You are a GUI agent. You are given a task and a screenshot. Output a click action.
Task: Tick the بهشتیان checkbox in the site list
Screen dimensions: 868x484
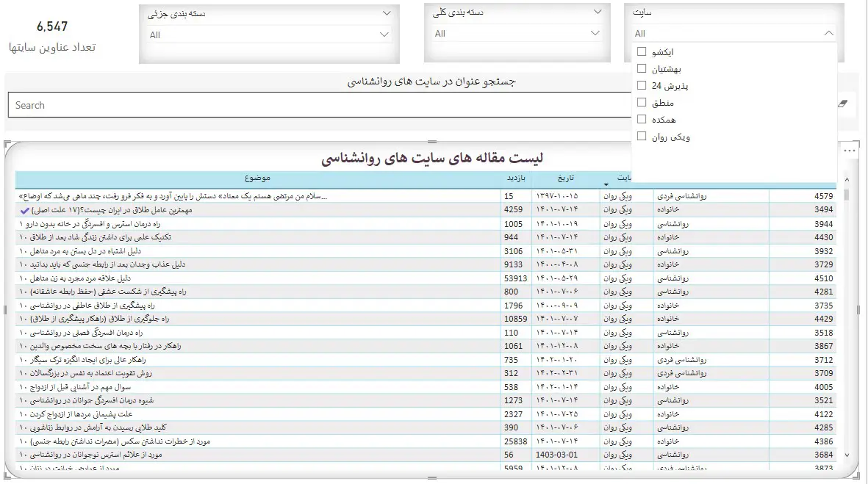pyautogui.click(x=642, y=69)
